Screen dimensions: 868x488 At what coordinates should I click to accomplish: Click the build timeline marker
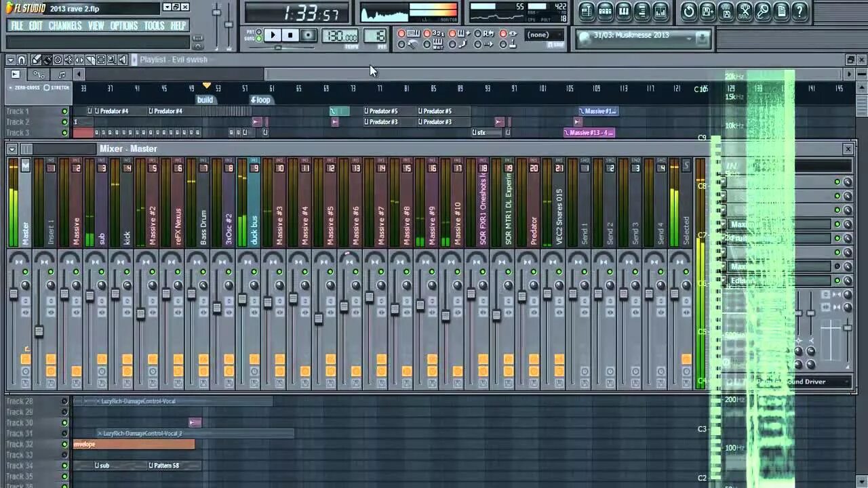pos(205,100)
